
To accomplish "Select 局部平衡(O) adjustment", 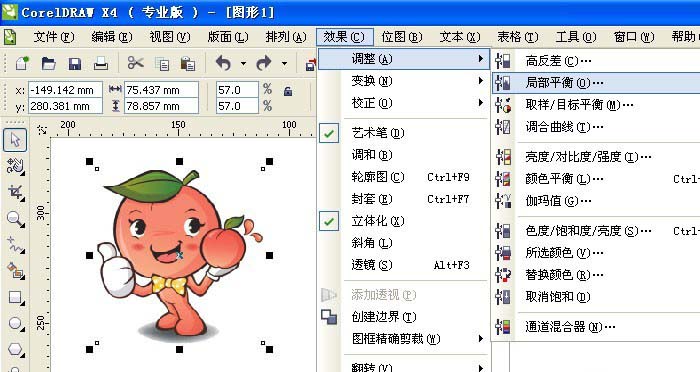I will coord(596,83).
